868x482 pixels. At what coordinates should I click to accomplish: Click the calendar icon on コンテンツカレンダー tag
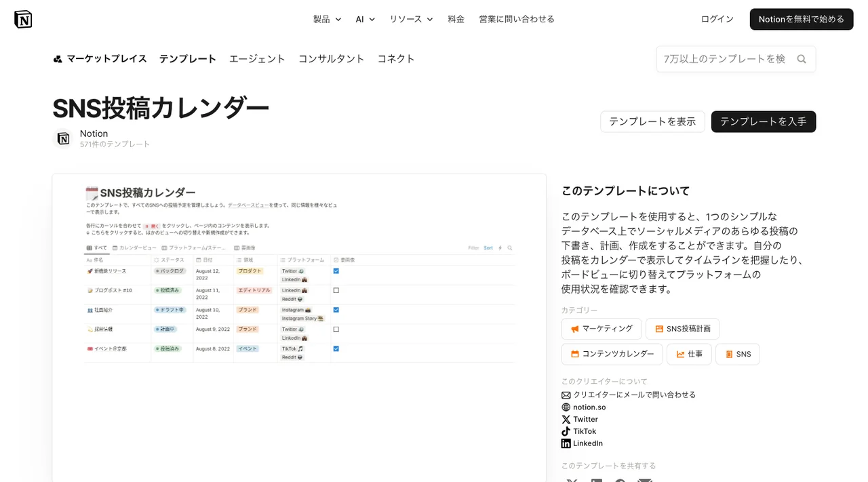coord(575,354)
